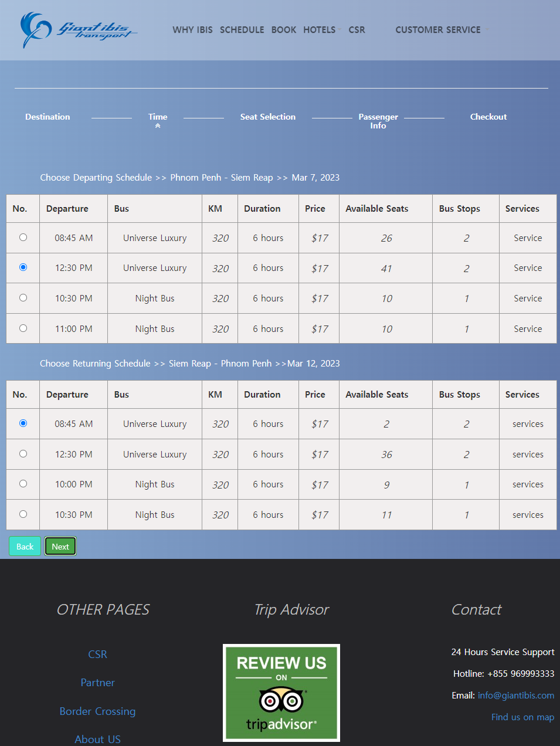This screenshot has height=746, width=560.
Task: Open Service link for 10:30 PM departing bus
Action: point(528,299)
